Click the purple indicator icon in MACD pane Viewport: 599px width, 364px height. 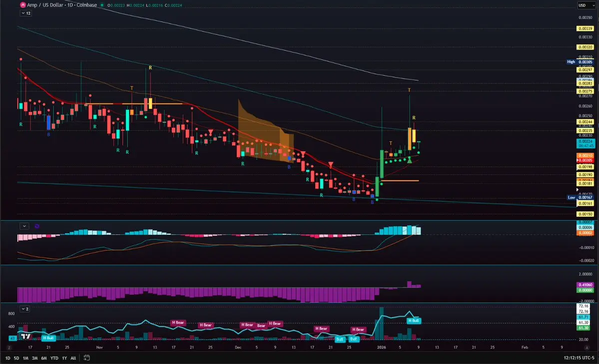coord(37,226)
